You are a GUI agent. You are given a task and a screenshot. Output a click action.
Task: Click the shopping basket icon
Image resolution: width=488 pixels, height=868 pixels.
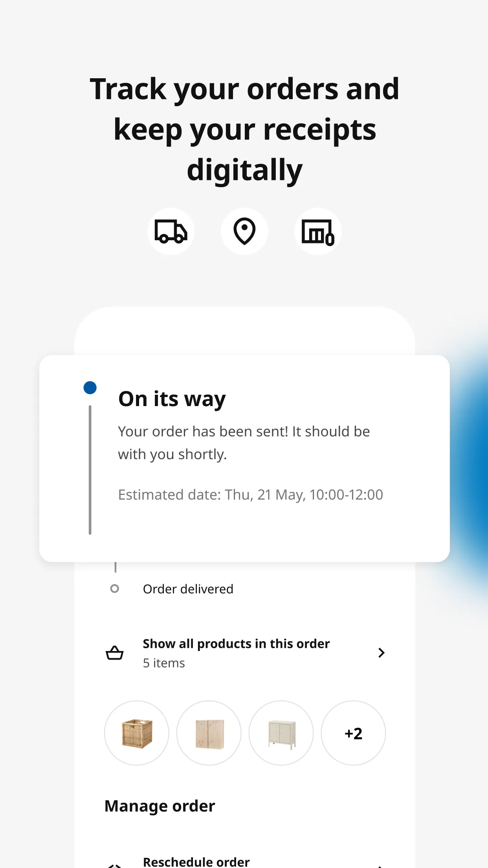[x=114, y=653]
